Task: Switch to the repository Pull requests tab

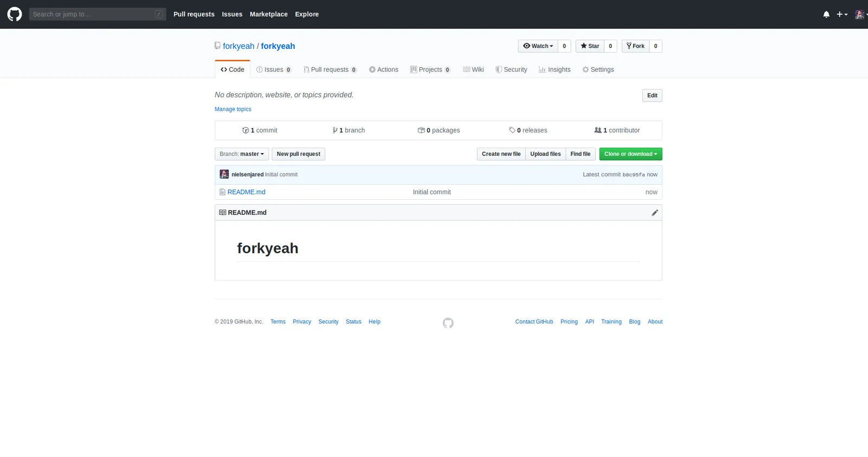Action: [x=330, y=69]
